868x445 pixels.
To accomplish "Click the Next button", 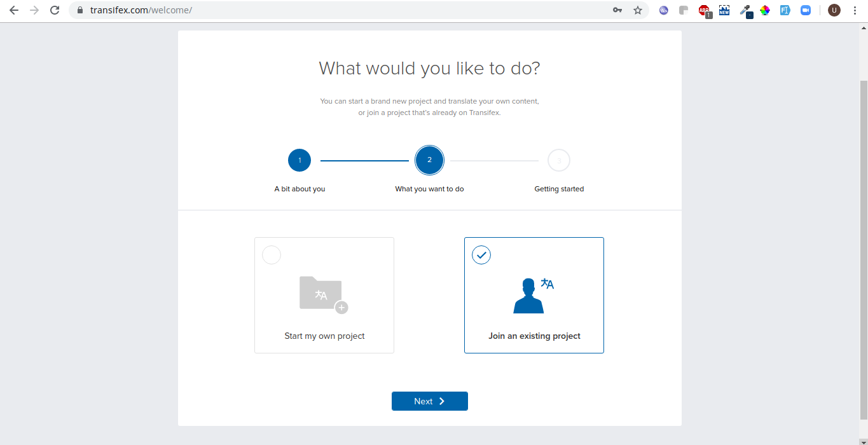I will pyautogui.click(x=430, y=401).
